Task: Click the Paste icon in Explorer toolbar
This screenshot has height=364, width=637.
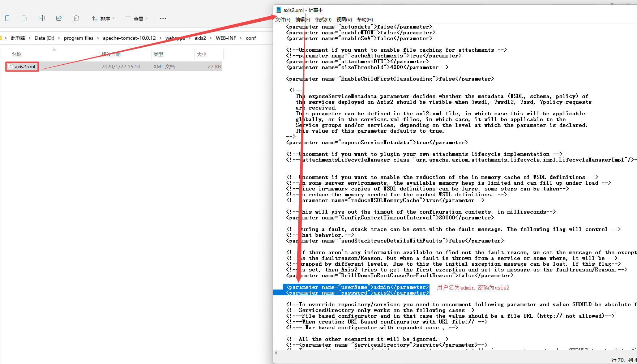Action: [x=24, y=18]
